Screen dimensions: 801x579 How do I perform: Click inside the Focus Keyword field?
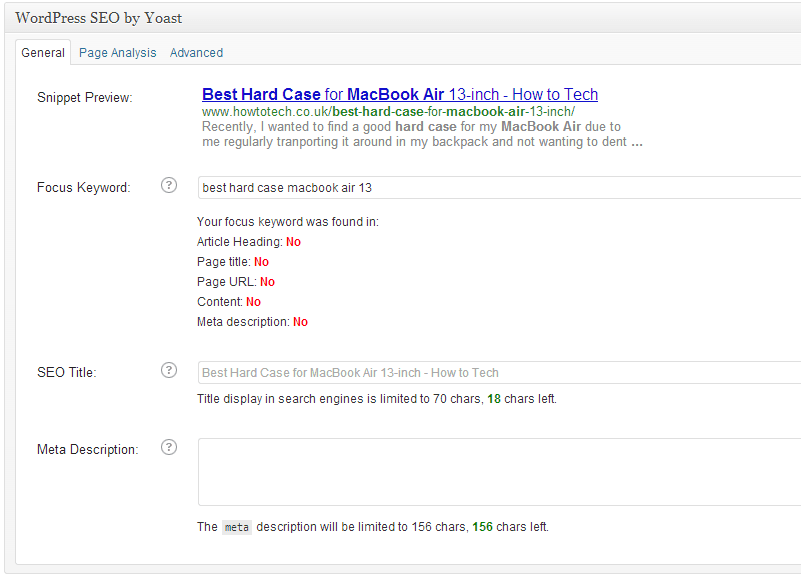click(400, 188)
